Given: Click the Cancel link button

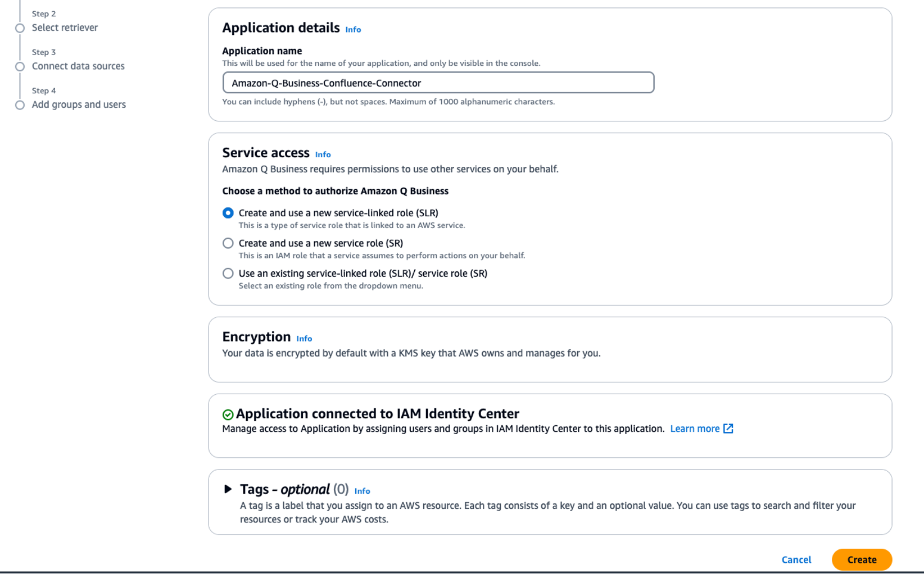Looking at the screenshot, I should click(x=796, y=559).
